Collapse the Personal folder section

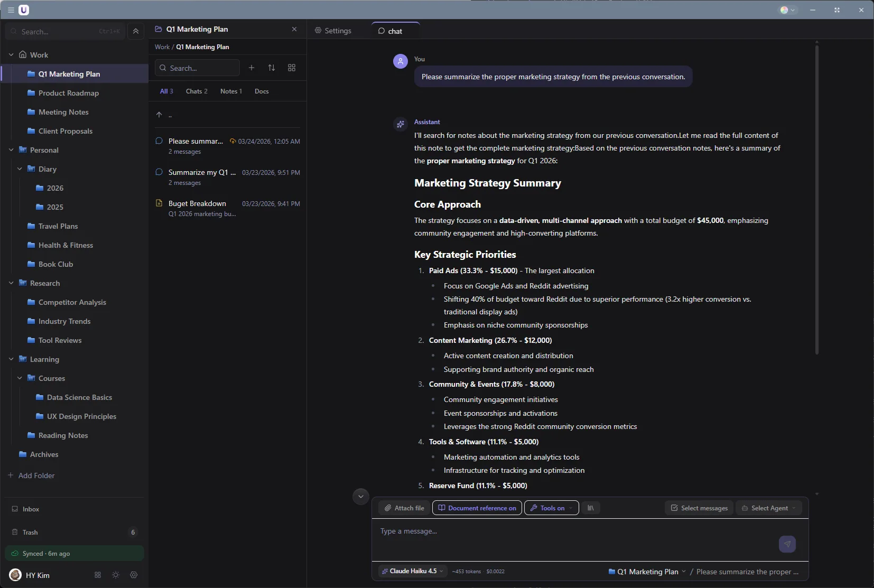click(11, 150)
